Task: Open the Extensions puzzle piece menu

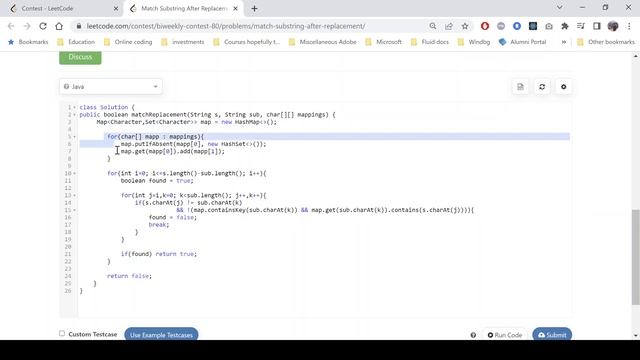Action: [x=565, y=26]
